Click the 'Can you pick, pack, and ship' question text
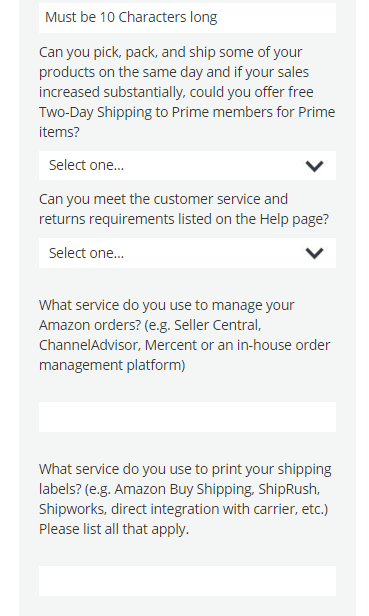This screenshot has height=616, width=369. (187, 92)
